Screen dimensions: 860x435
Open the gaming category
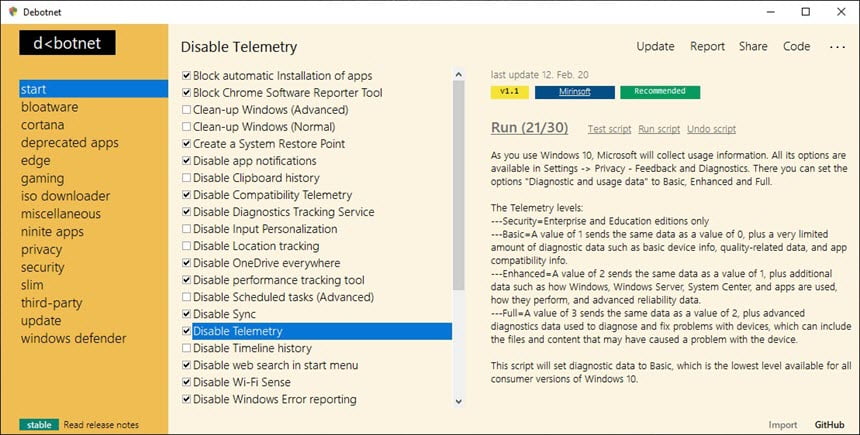tap(42, 178)
